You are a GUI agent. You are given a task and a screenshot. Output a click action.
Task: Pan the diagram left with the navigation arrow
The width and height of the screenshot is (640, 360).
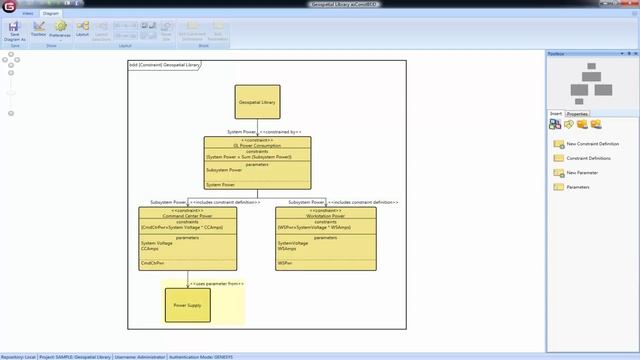click(5, 60)
